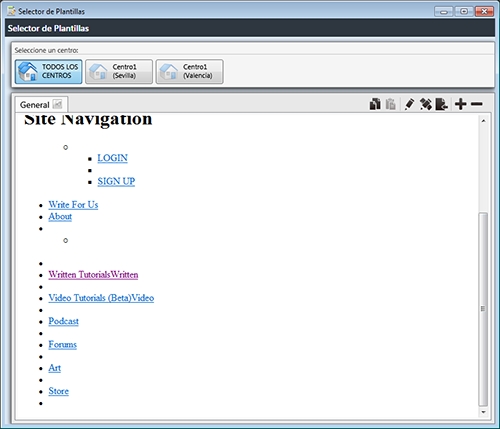Select Centro1 (Sevilla) center

119,71
